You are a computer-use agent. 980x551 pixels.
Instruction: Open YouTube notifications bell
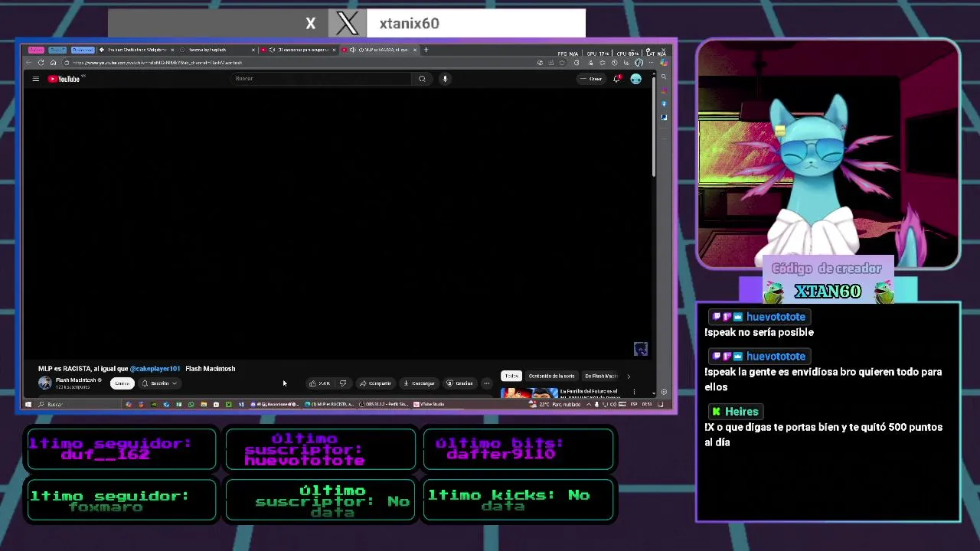point(617,79)
